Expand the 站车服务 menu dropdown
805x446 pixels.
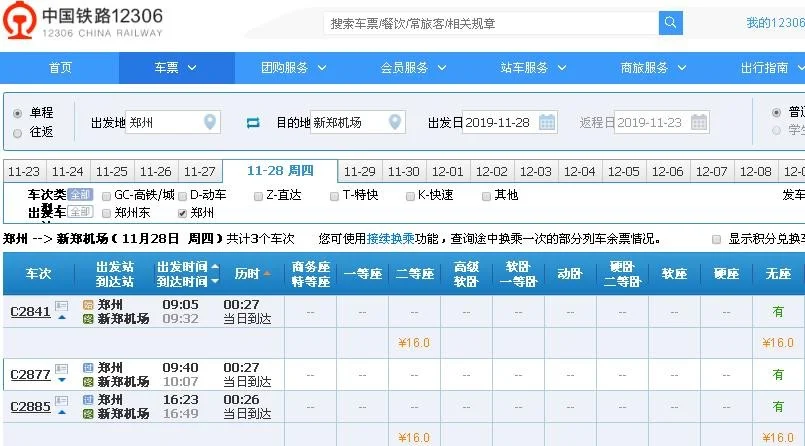(x=562, y=68)
